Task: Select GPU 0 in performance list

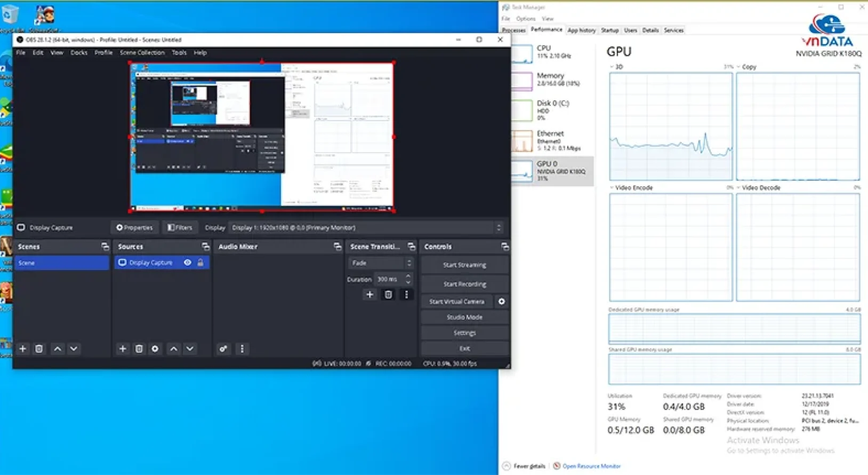Action: [552, 171]
